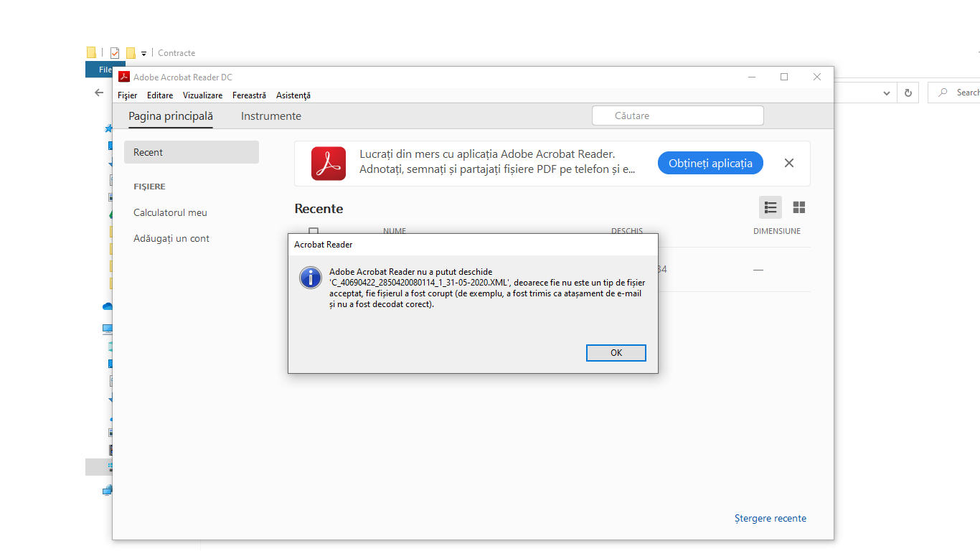Switch recent files to thumbnail grid view
Viewport: 980px width, 551px height.
pos(799,207)
